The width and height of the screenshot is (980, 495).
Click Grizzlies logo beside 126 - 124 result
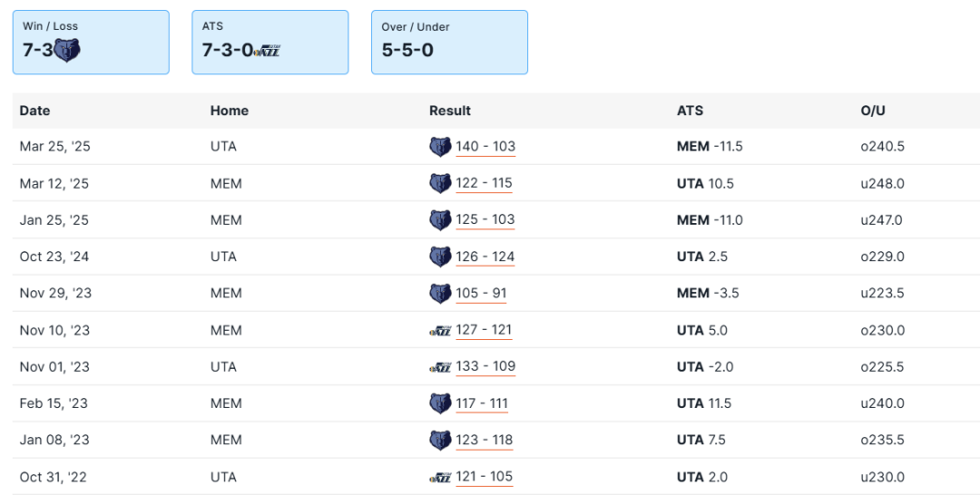click(440, 257)
